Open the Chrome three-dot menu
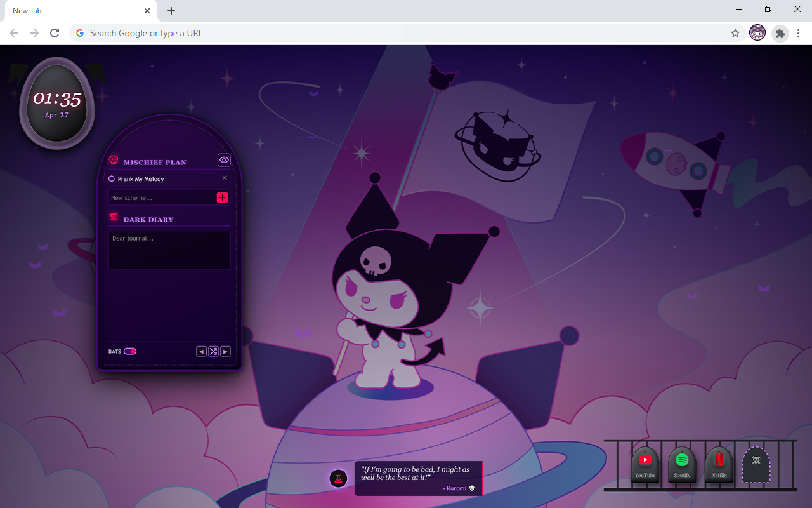Image resolution: width=812 pixels, height=508 pixels. click(x=798, y=33)
